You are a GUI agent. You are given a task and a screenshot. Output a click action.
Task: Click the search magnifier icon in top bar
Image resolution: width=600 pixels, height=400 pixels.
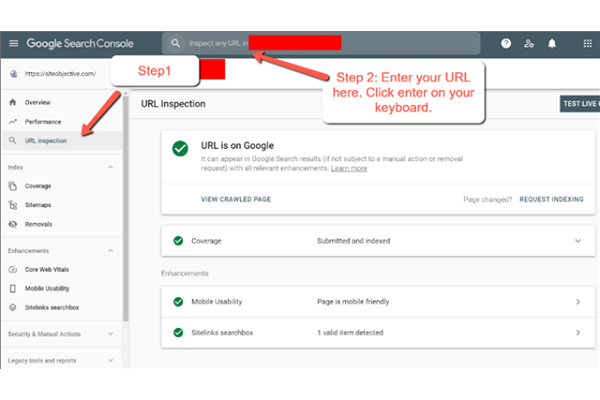175,43
